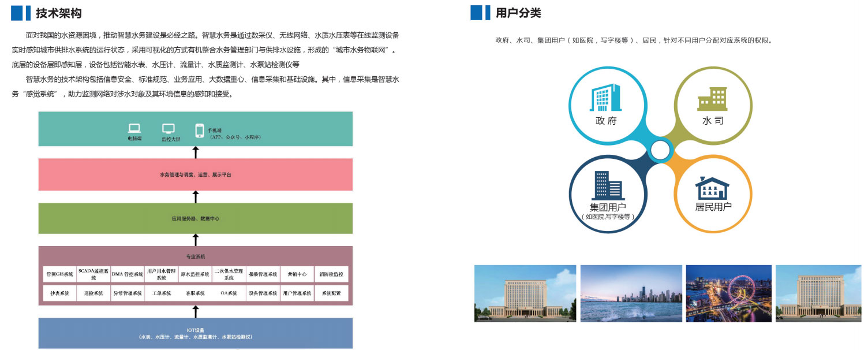Click the small center hub circle

(660, 151)
